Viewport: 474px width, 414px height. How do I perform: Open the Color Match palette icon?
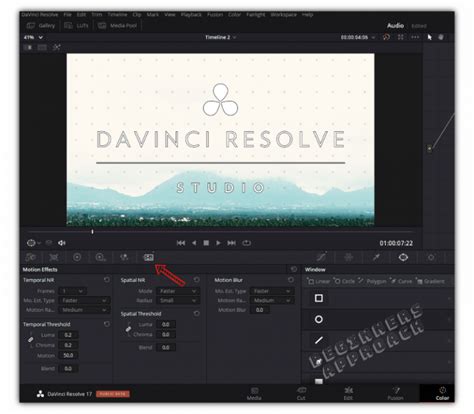point(54,257)
